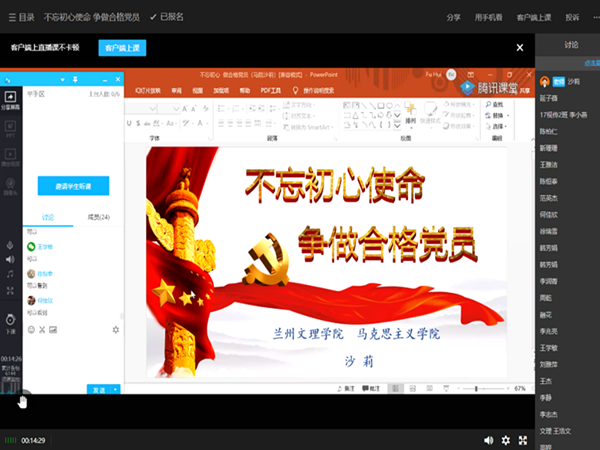Open 用手机看 in the top bar
Viewport: 600px width, 450px height.
click(488, 17)
